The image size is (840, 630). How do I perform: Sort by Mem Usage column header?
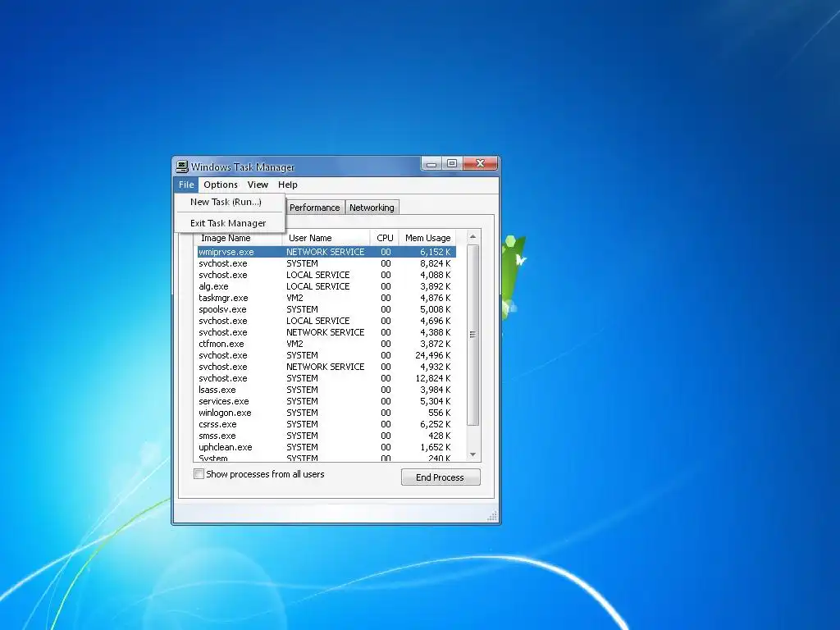point(427,238)
